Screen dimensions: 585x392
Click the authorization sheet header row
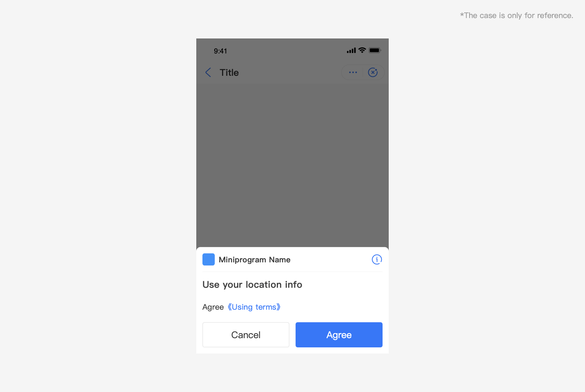tap(292, 260)
